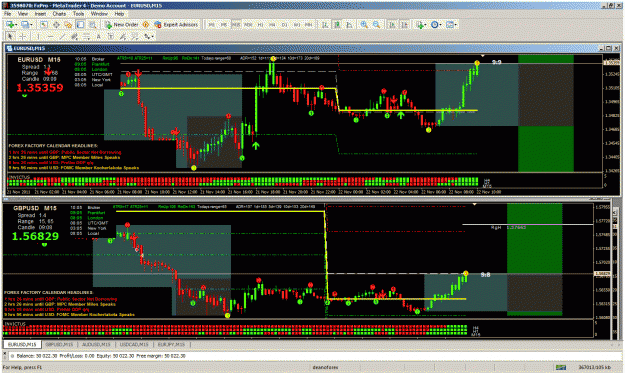Switch to the USDCAD,M15 chart tab
Viewport: 625px width, 373px height.
pos(134,344)
